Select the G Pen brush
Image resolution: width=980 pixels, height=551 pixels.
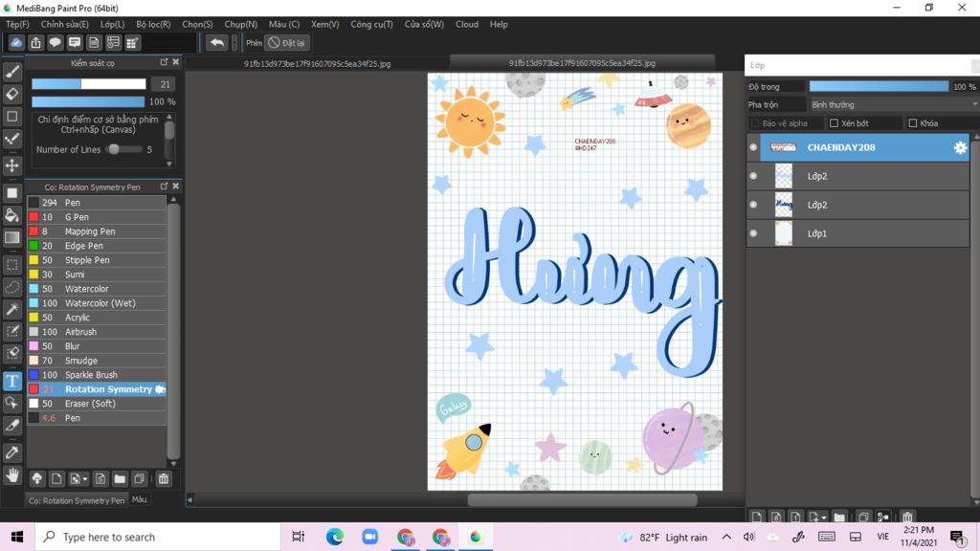pyautogui.click(x=97, y=217)
